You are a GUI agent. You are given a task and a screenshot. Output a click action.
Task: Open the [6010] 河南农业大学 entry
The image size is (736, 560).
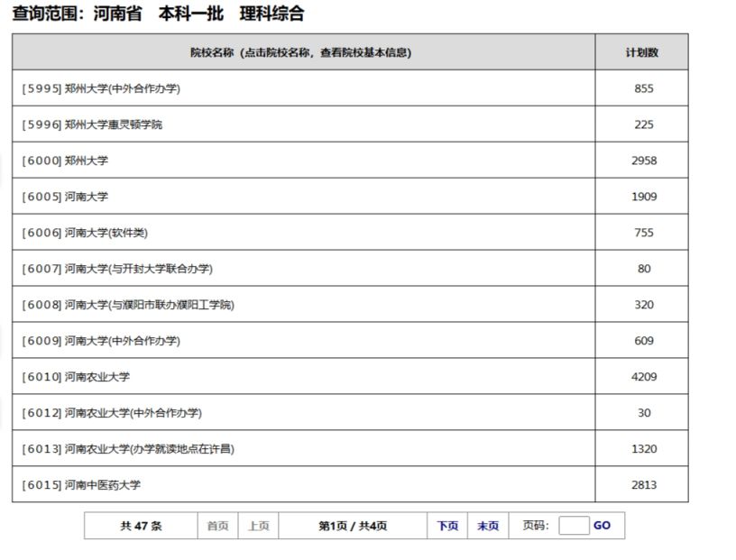(76, 376)
